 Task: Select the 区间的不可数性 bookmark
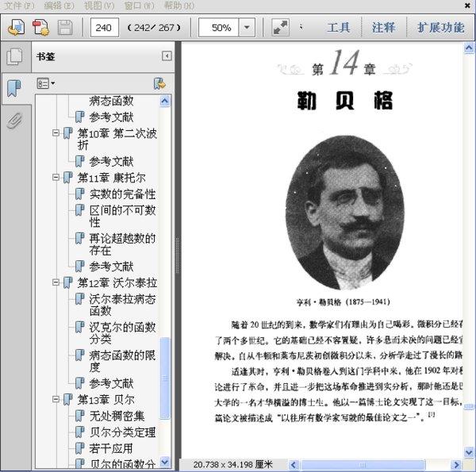click(122, 216)
